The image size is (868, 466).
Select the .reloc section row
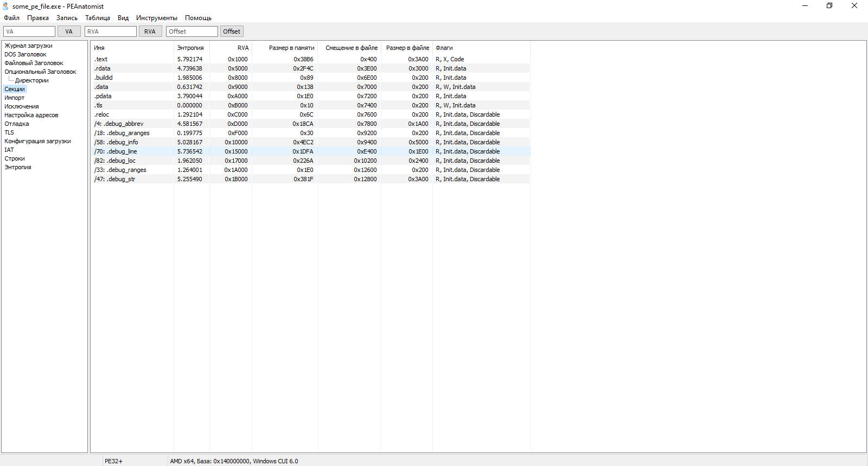coord(102,114)
